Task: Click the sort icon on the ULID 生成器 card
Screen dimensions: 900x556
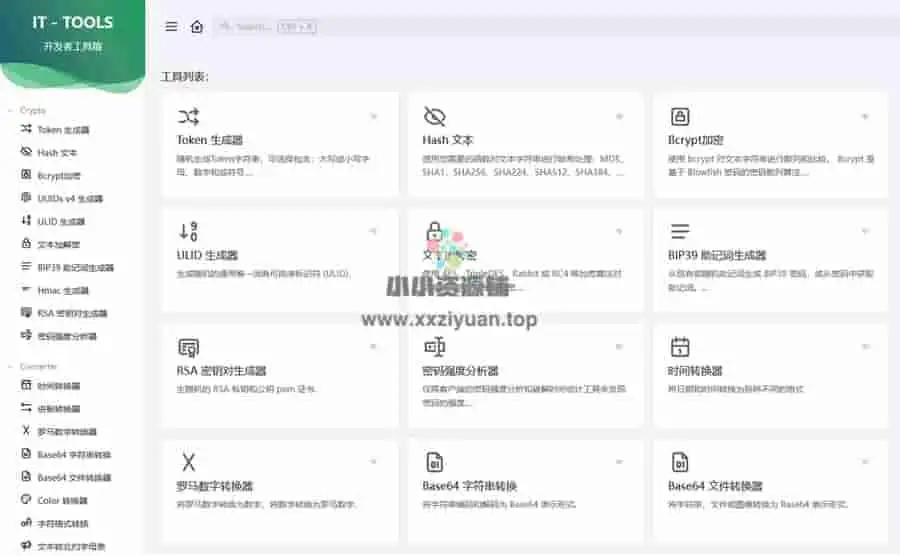Action: coord(188,231)
